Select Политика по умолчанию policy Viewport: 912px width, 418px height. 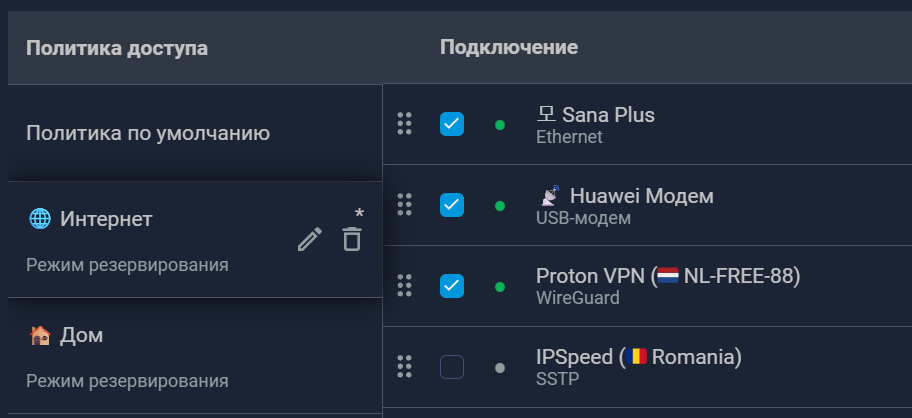(195, 133)
